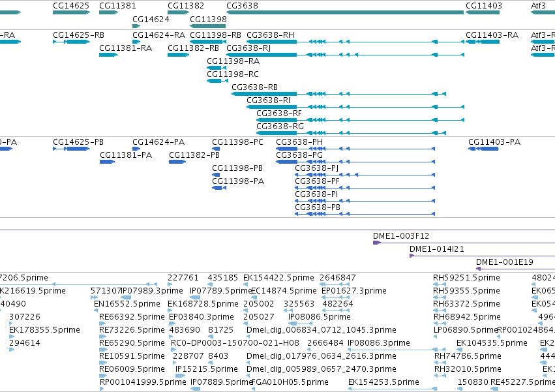Open EST label IP07989.3prime
The height and width of the screenshot is (392, 555).
click(x=152, y=291)
